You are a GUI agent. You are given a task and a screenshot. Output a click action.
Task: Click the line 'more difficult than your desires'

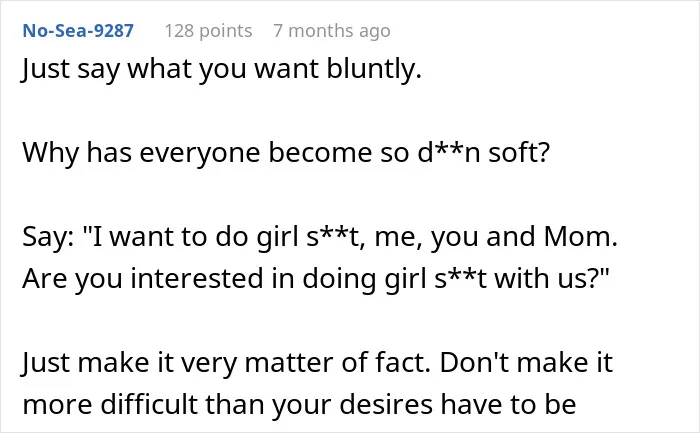coord(227,405)
